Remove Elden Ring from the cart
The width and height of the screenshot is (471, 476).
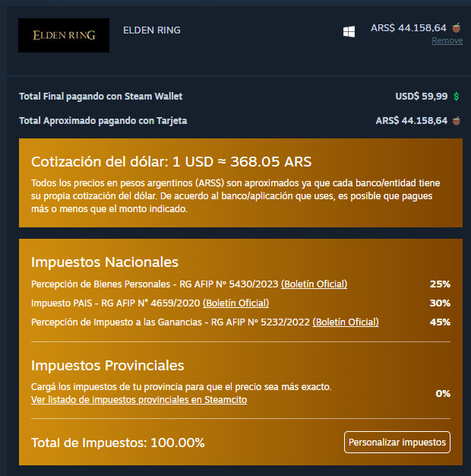447,40
